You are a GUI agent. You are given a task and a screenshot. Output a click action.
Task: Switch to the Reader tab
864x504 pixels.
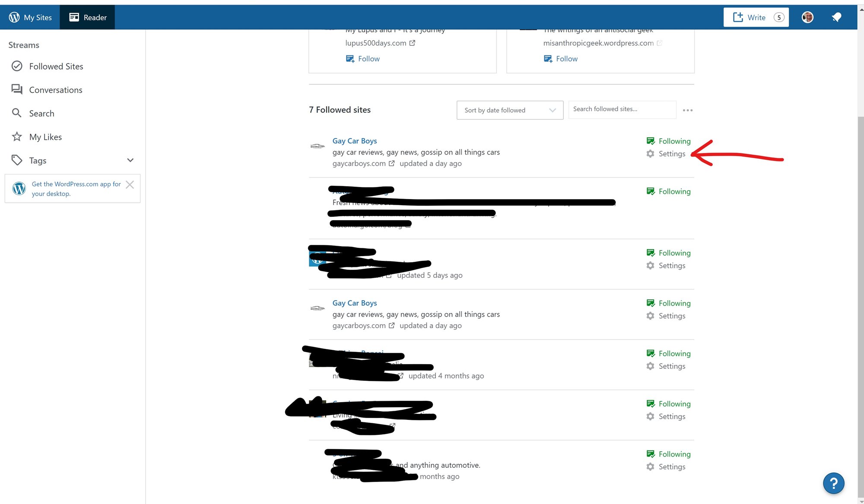pyautogui.click(x=88, y=17)
